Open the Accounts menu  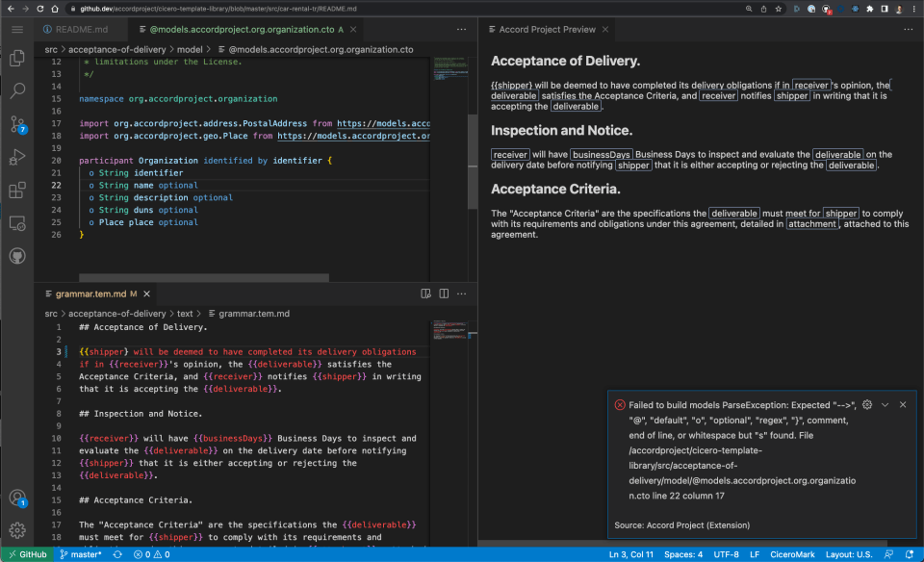(17, 498)
